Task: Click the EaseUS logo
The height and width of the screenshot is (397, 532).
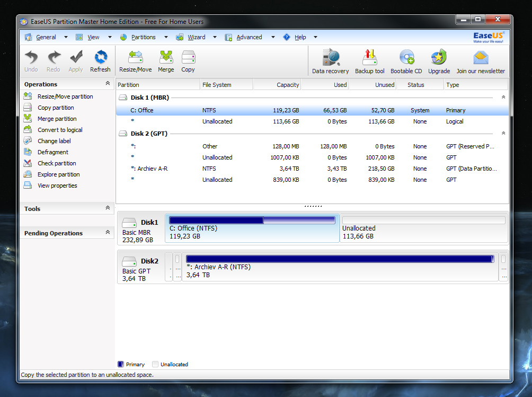Action: pos(489,37)
